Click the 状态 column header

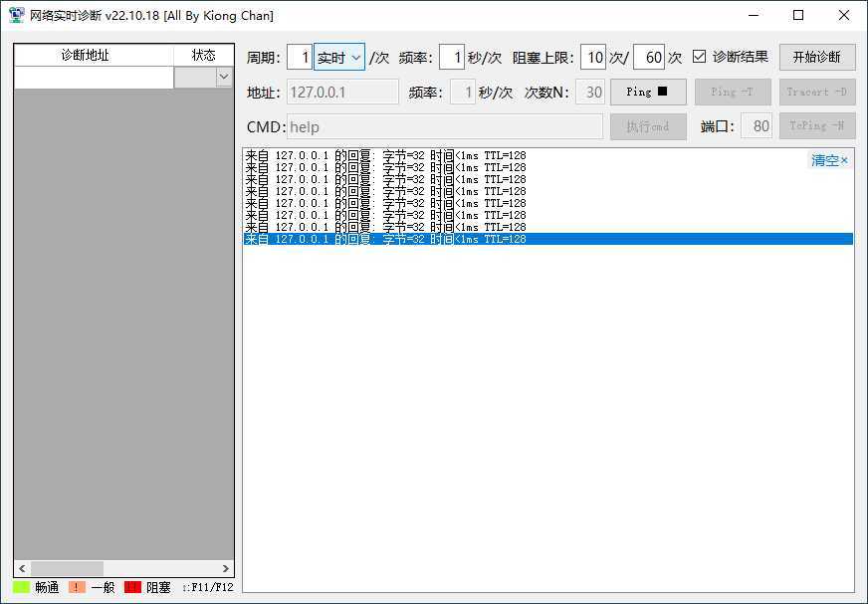pos(203,56)
